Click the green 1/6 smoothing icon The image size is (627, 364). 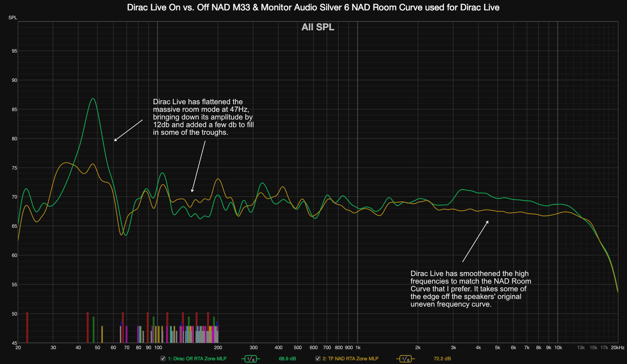pyautogui.click(x=251, y=359)
